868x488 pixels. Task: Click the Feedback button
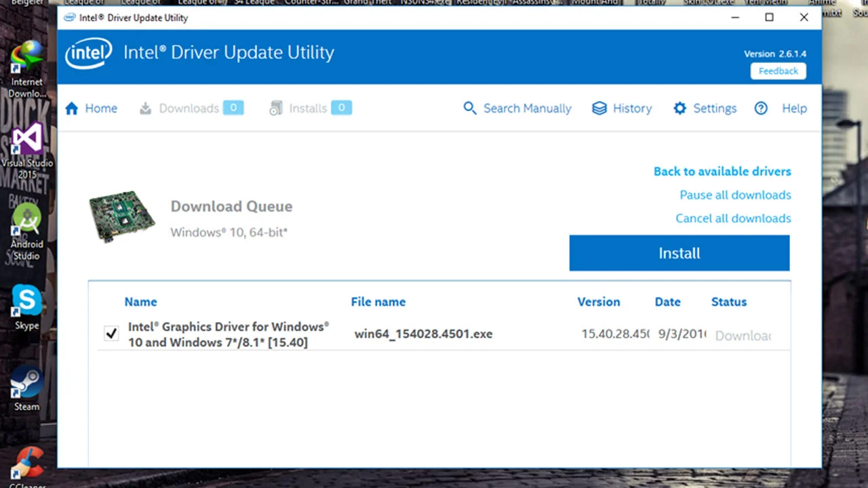778,71
